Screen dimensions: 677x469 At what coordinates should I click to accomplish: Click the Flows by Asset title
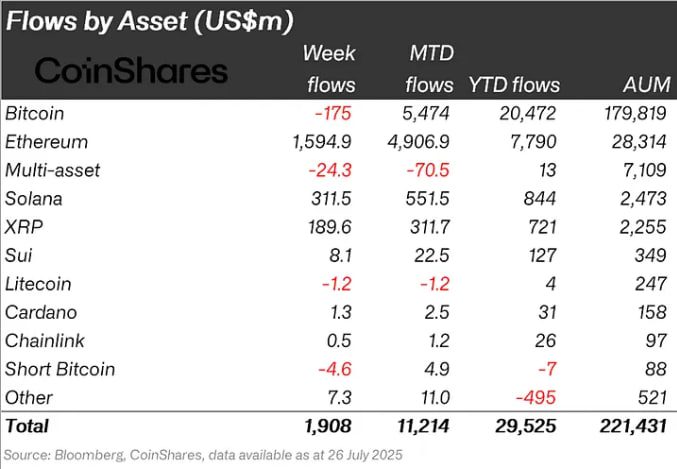150,20
